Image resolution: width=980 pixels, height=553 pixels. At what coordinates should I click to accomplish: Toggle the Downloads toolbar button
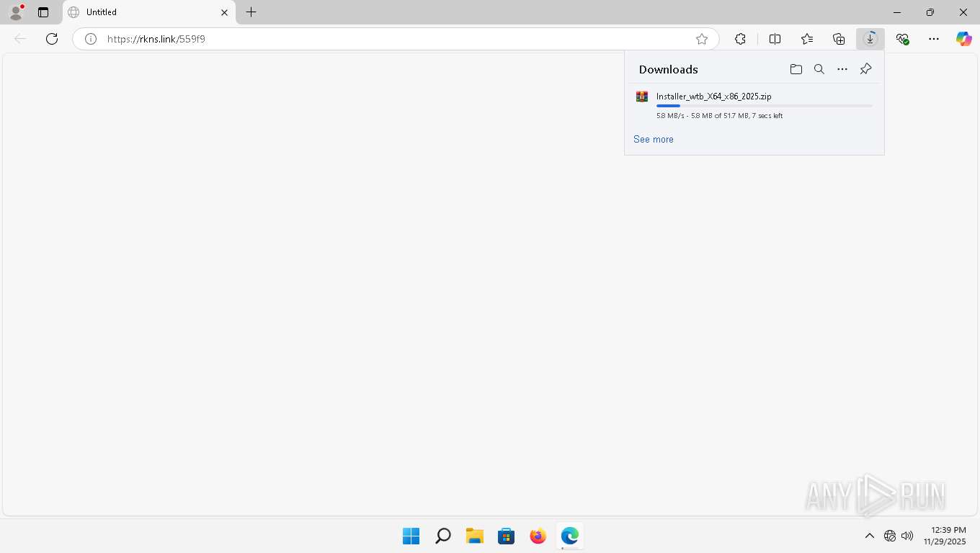pos(870,39)
